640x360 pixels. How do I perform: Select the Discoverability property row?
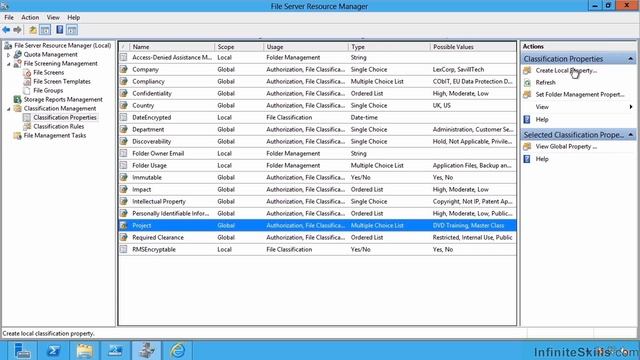318,142
